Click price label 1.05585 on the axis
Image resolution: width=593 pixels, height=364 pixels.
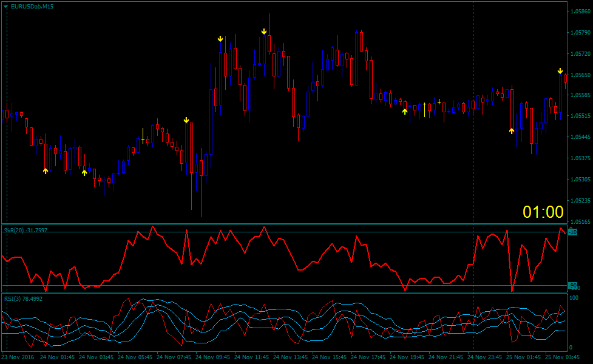pos(580,95)
